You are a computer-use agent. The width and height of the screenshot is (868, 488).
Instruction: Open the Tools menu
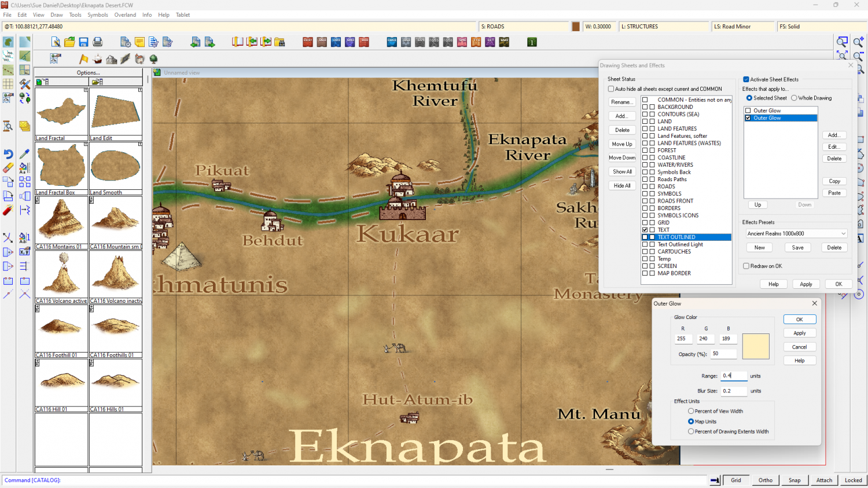click(x=75, y=15)
